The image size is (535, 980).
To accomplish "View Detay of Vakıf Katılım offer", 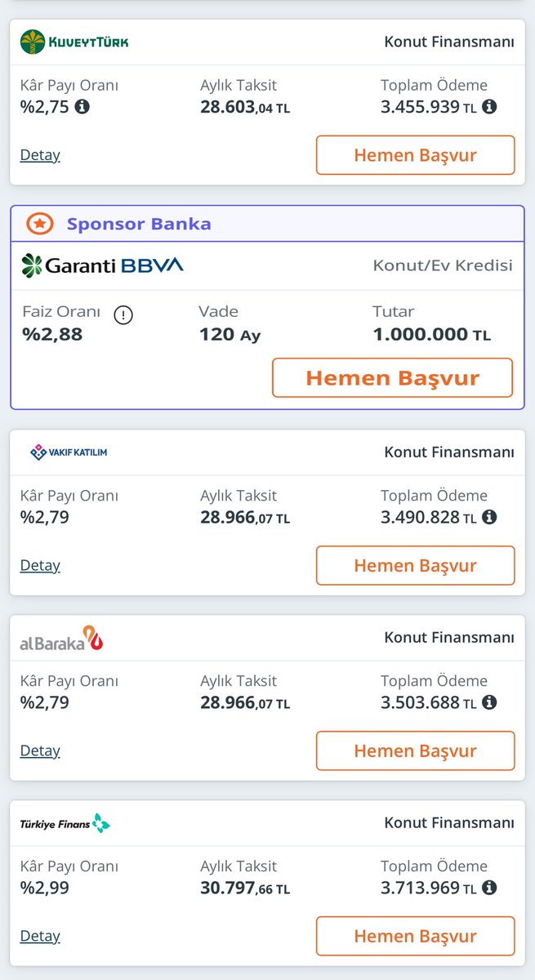I will tap(40, 565).
